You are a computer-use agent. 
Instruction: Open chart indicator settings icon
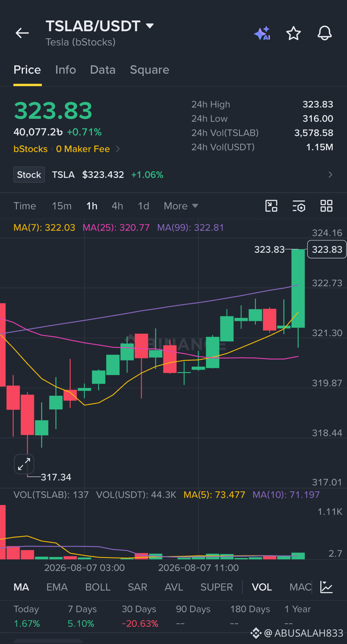(x=299, y=206)
